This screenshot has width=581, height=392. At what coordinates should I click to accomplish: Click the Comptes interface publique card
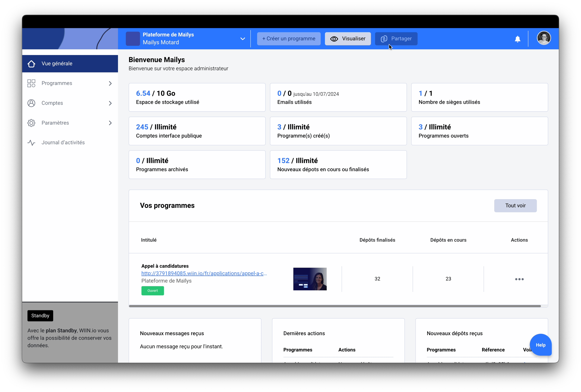point(197,131)
